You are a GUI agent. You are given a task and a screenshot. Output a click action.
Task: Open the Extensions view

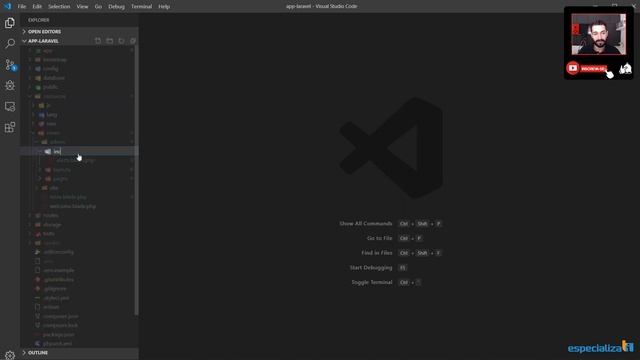pos(10,127)
